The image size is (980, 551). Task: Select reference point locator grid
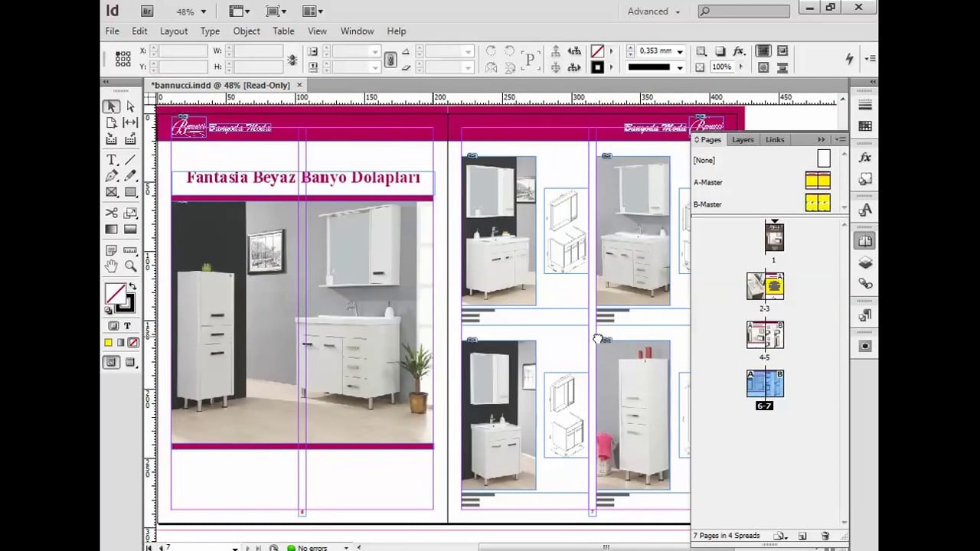[x=123, y=59]
